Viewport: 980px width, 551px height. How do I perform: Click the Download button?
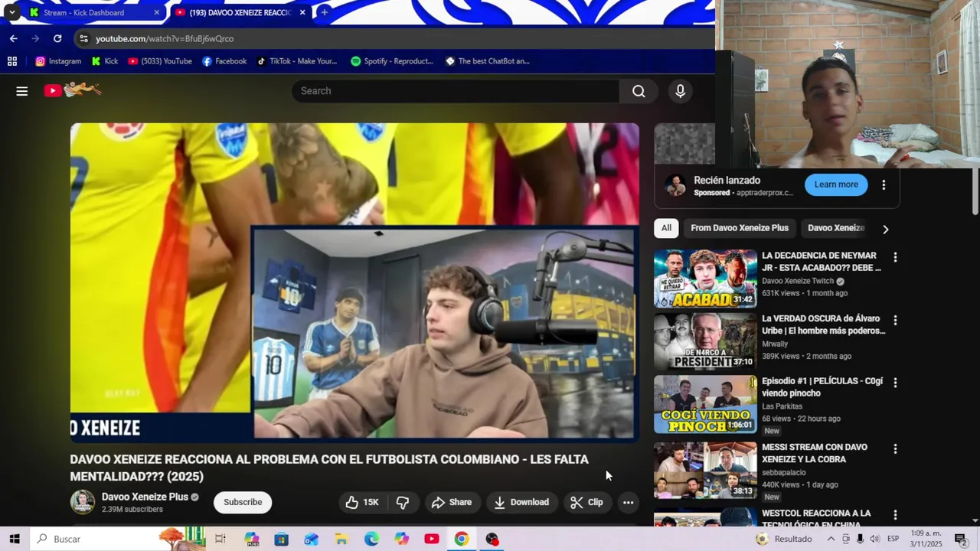click(521, 502)
